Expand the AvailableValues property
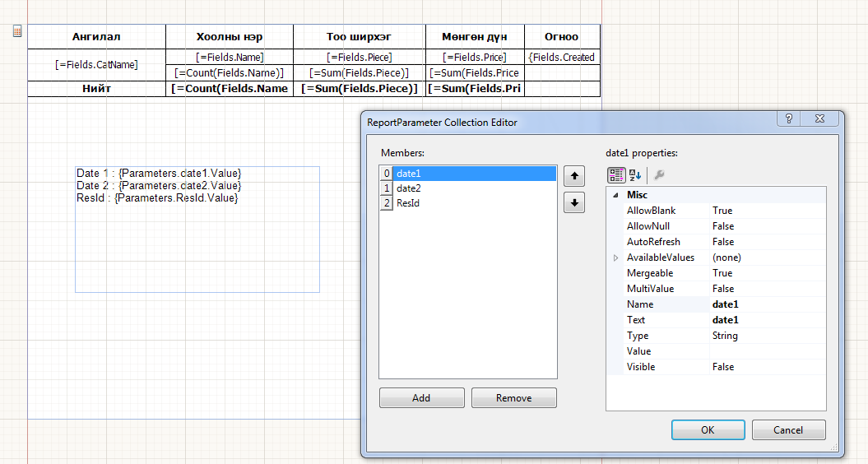 tap(615, 258)
